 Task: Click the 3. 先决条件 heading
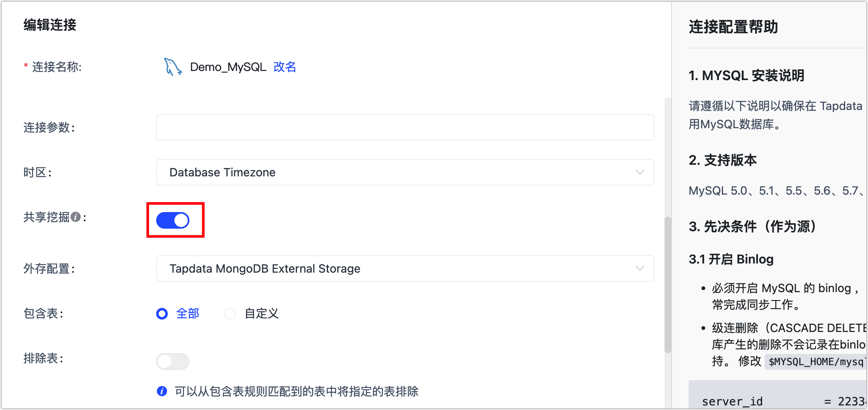(752, 227)
